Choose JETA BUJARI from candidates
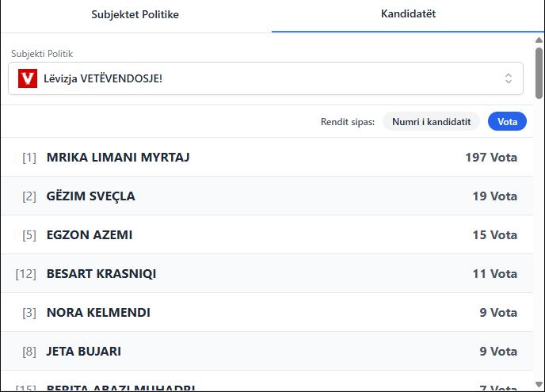The image size is (545, 392). 84,352
